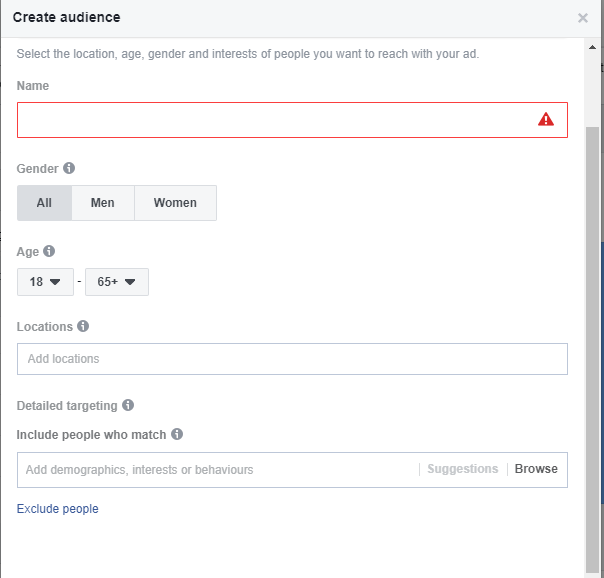Click the Locations info icon

(x=83, y=326)
